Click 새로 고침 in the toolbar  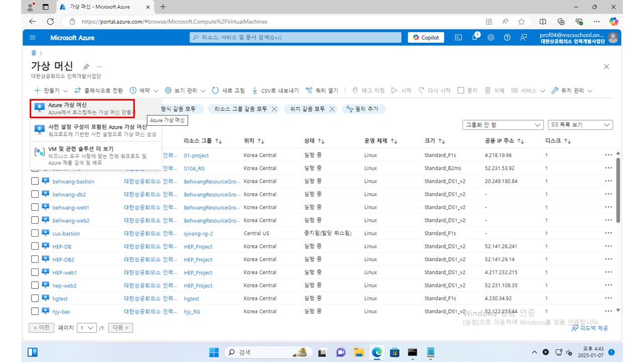point(228,90)
